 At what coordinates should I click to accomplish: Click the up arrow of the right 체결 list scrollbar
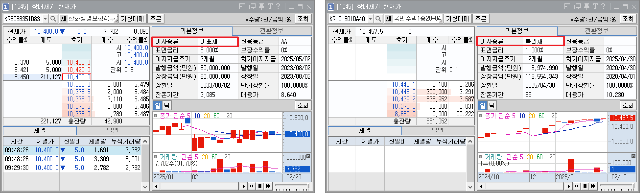[470, 141]
